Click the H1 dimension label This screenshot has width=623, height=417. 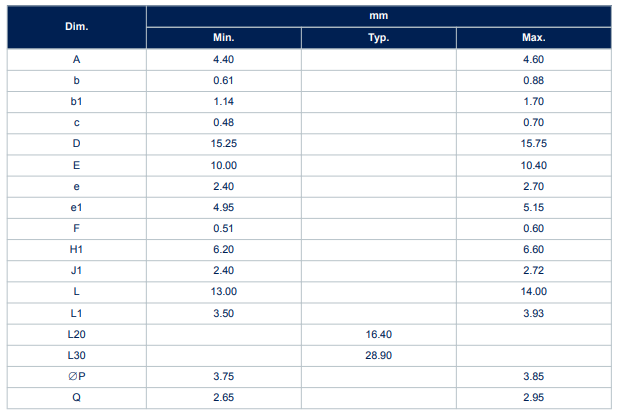[x=77, y=249]
